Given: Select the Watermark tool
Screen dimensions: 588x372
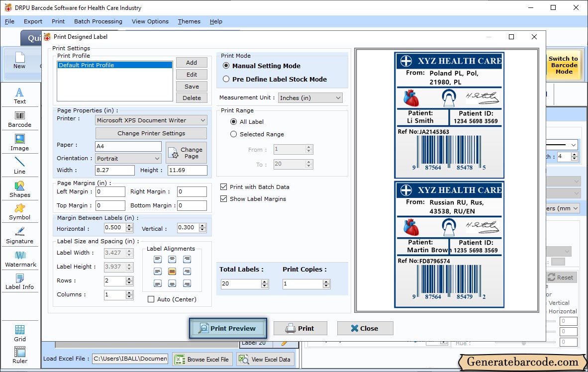Looking at the screenshot, I should coord(20,259).
